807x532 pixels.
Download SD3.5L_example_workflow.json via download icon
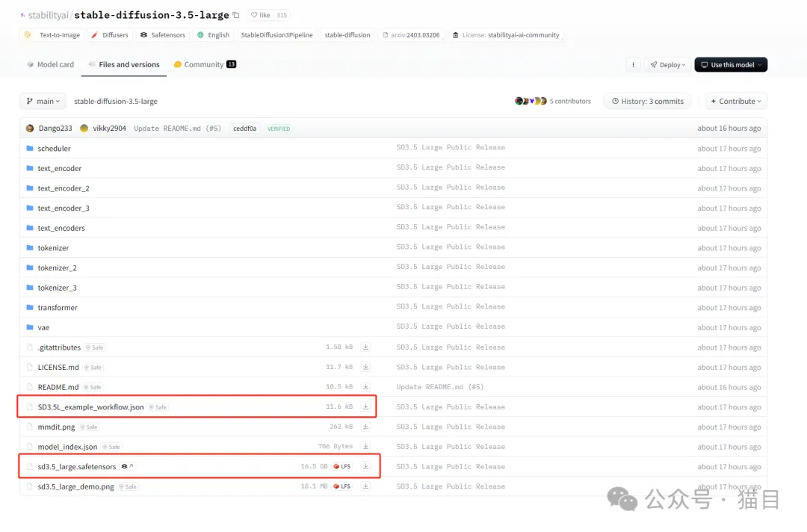point(365,406)
